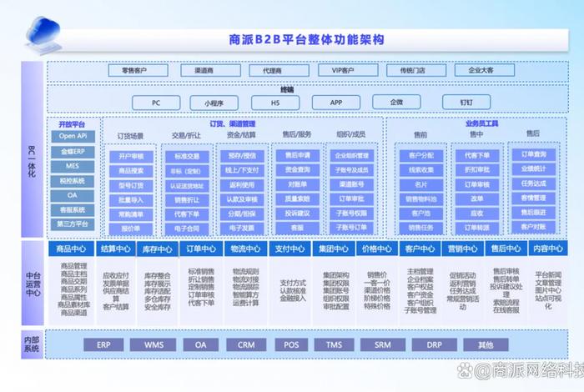Open the 结算中心 header tab
This screenshot has height=392, width=584.
click(116, 249)
